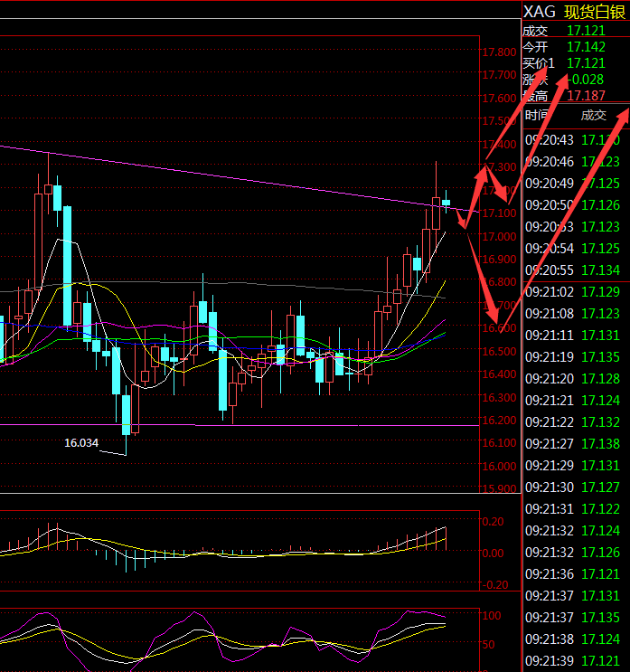Click the 现货白银 instrument name

pyautogui.click(x=595, y=12)
